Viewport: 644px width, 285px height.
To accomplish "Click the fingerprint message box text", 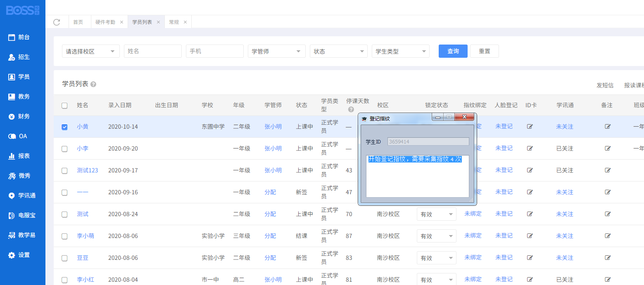I will 415,159.
